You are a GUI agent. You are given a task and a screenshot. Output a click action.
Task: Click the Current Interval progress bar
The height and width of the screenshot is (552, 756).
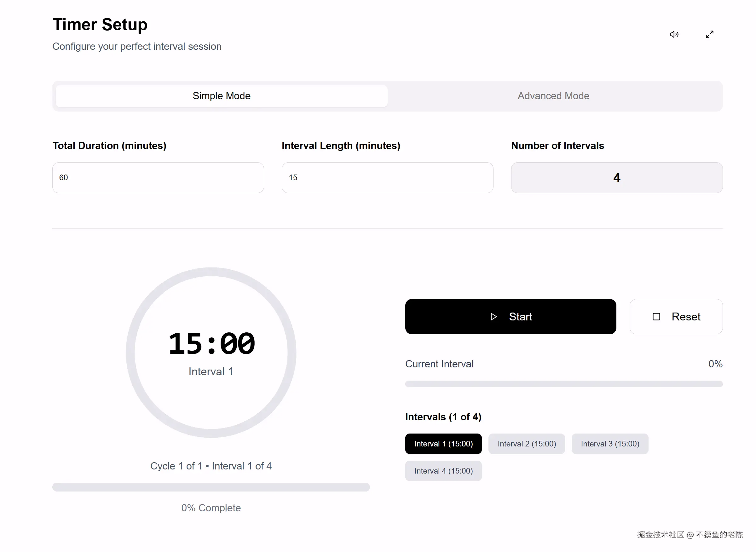pos(563,384)
